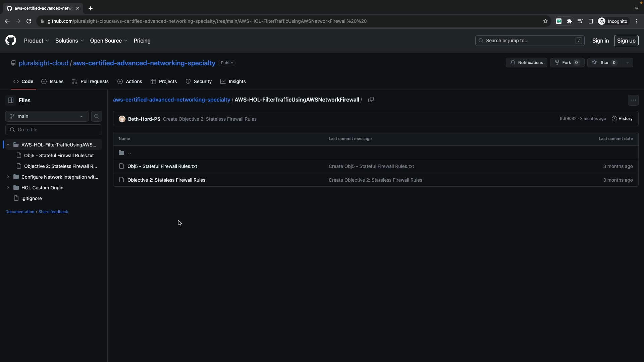644x362 pixels.
Task: Collapse file tree with side panel icon
Action: point(11,100)
